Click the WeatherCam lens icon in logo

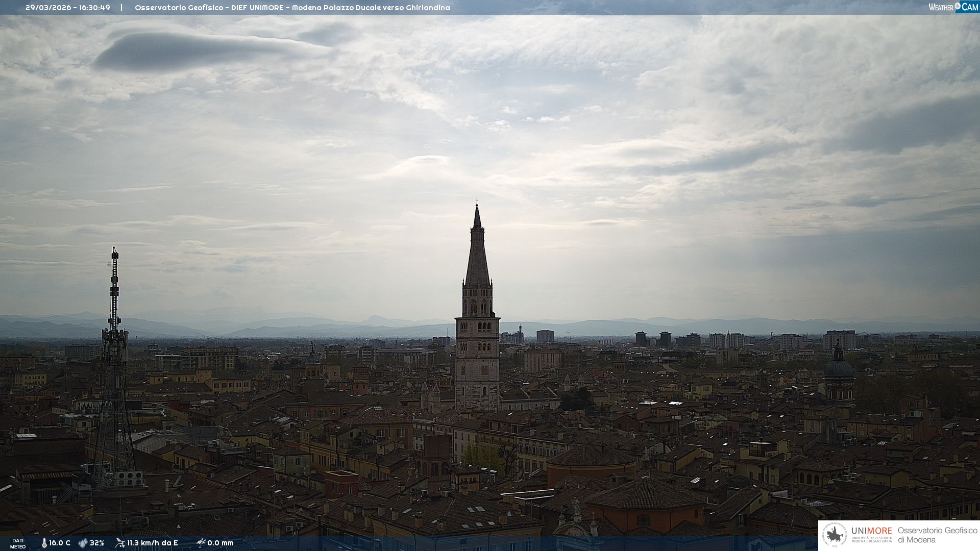coord(958,6)
